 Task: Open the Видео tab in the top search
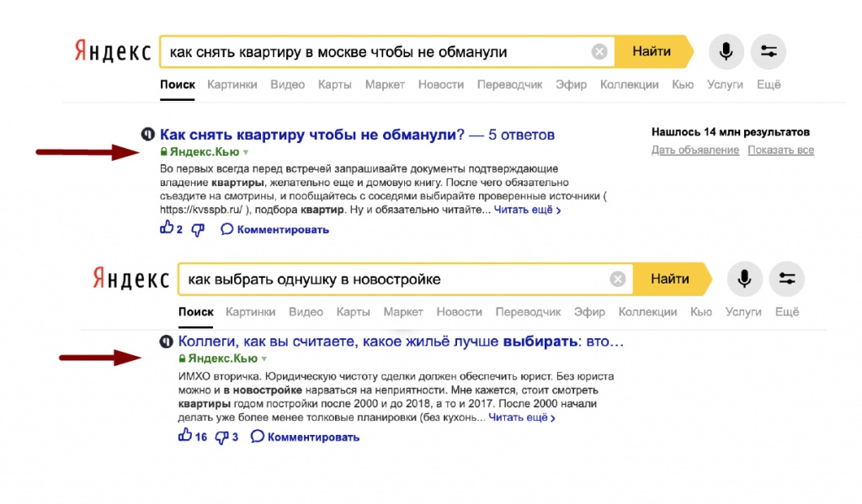(288, 85)
